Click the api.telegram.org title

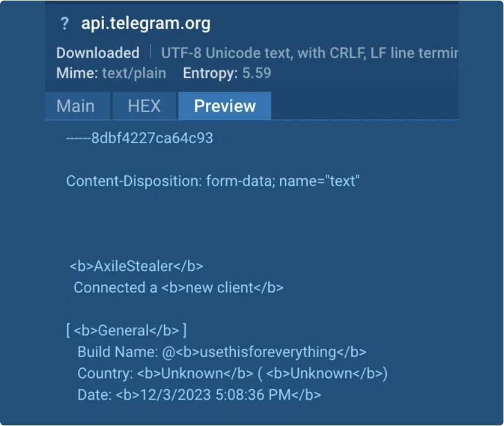(145, 24)
